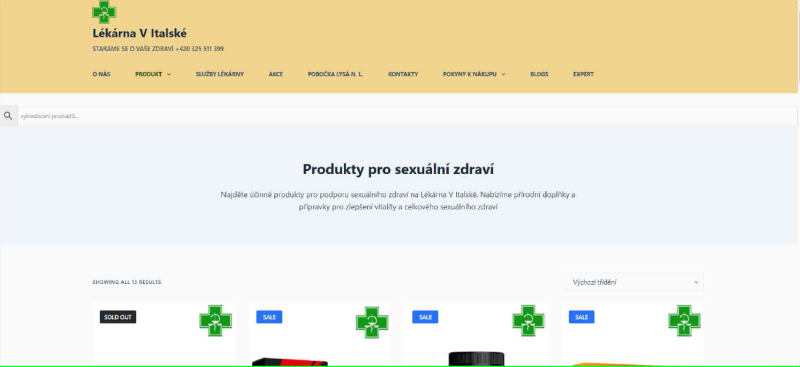
Task: Focus the product search input field
Action: (407, 116)
